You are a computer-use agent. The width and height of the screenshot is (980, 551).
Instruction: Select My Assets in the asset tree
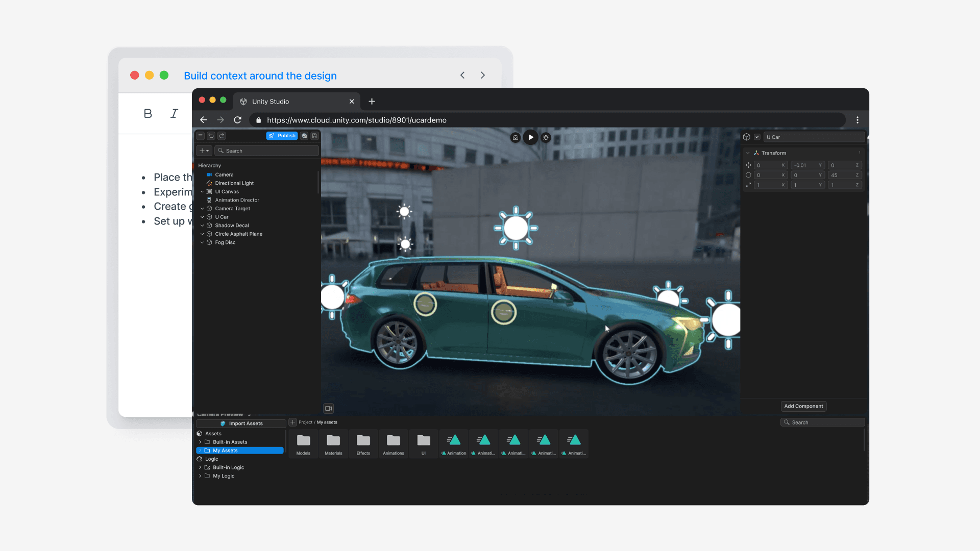pos(240,450)
